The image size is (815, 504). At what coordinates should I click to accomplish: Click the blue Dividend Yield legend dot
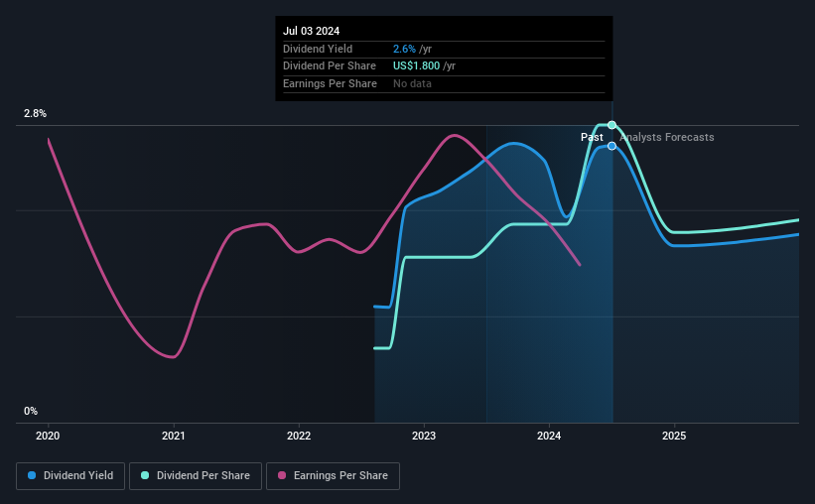(32, 475)
